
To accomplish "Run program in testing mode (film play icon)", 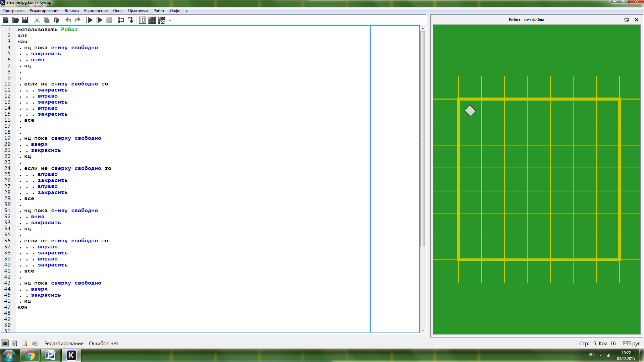I will tap(99, 20).
